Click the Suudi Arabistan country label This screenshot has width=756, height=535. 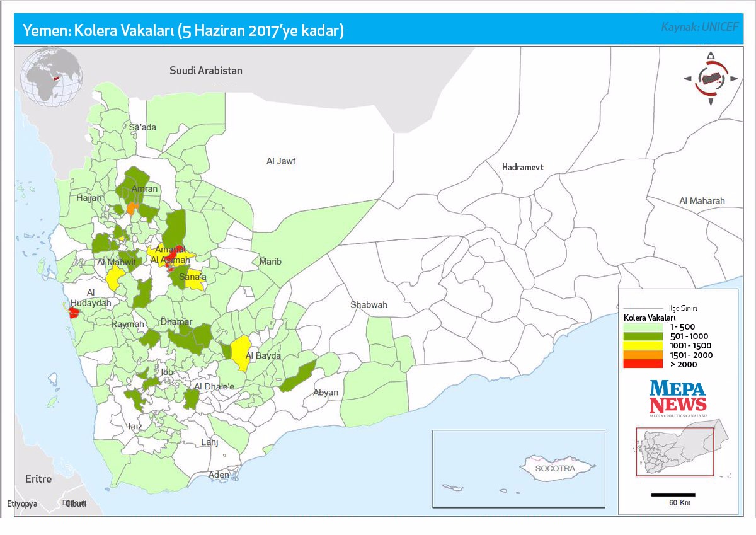[x=205, y=71]
